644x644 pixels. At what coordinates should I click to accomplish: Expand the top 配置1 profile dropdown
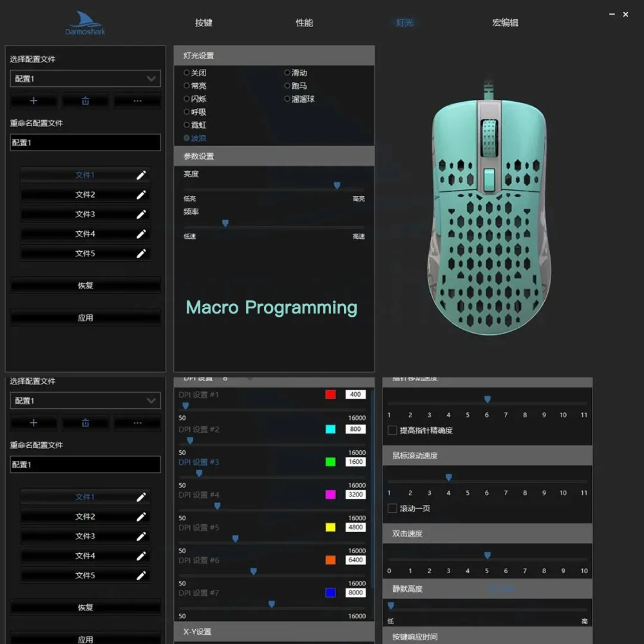coord(86,79)
